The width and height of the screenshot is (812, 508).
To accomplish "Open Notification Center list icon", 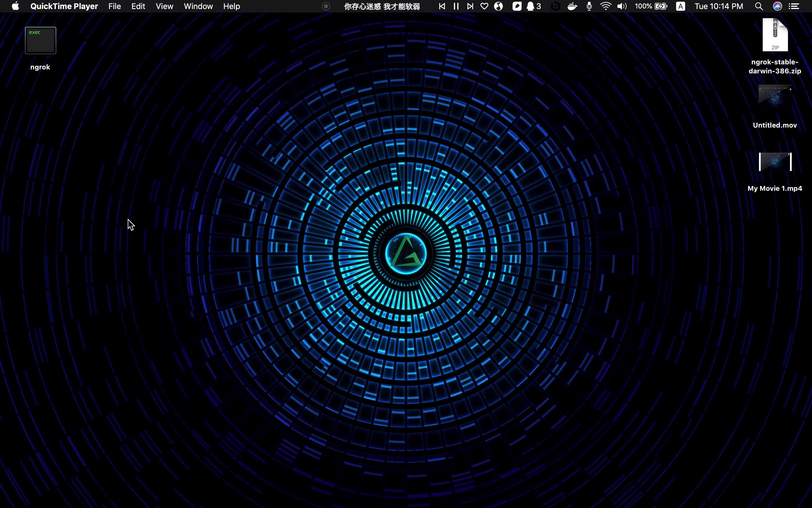I will coord(794,6).
